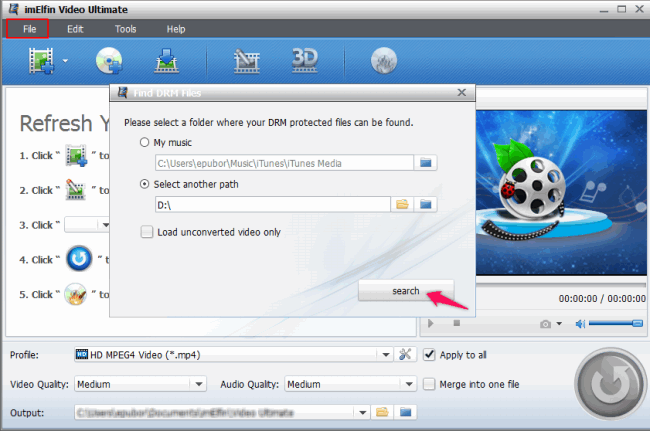The height and width of the screenshot is (431, 650).
Task: Open the Tools menu
Action: coord(125,29)
